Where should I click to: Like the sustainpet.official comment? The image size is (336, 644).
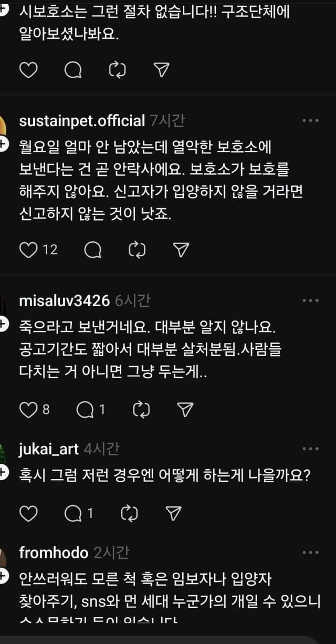(28, 250)
